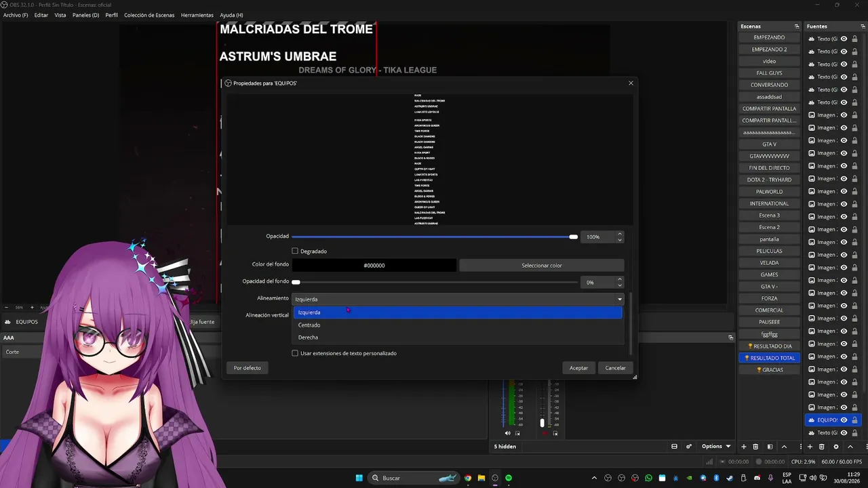
Task: Open Google Chrome from the taskbar
Action: (x=468, y=478)
